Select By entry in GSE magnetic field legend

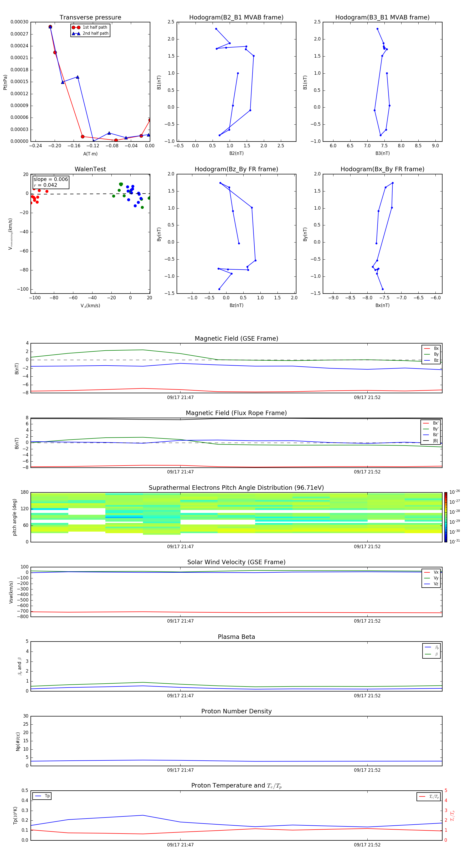431,354
